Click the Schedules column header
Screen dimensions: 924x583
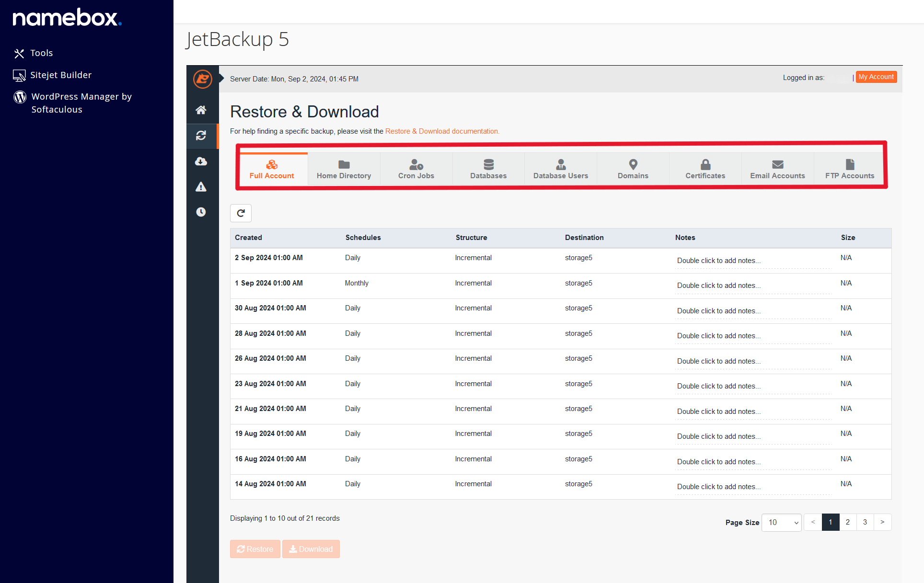363,238
